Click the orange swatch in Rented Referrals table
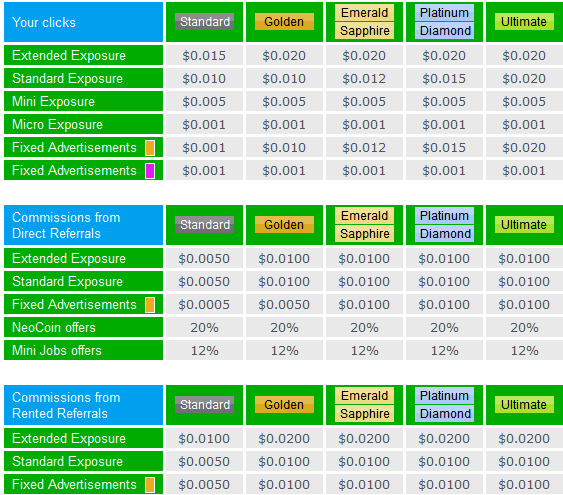 pyautogui.click(x=150, y=485)
